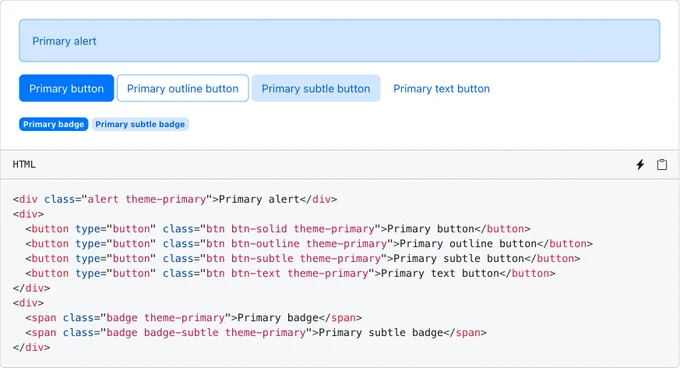
Task: Click the Primary text button
Action: (441, 88)
